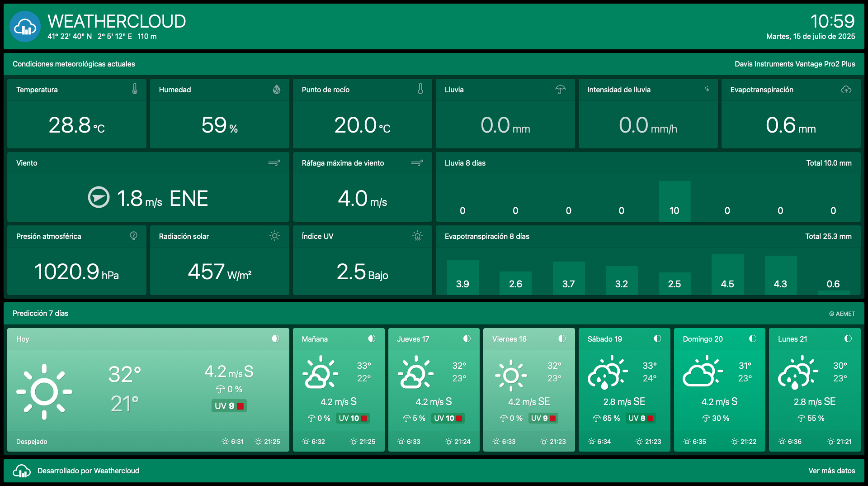Open the Ver más datos link
Screen dimensions: 868x486
click(x=832, y=471)
